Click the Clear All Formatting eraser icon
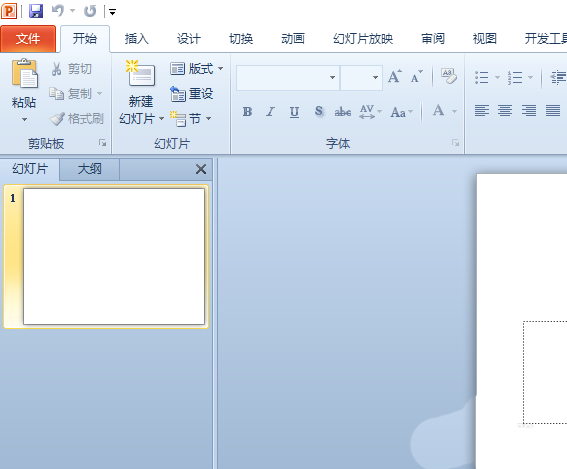The image size is (567, 469). tap(448, 76)
